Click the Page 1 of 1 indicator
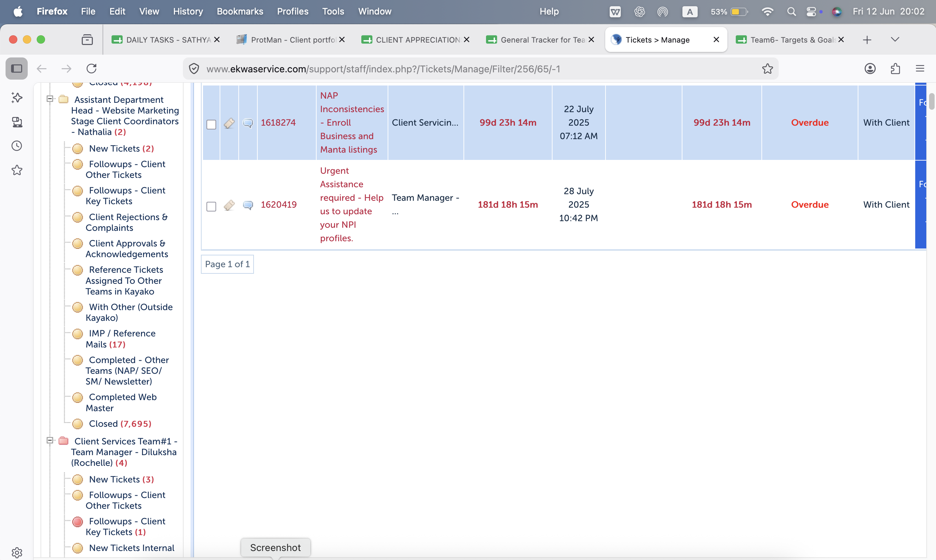936x560 pixels. click(x=227, y=264)
